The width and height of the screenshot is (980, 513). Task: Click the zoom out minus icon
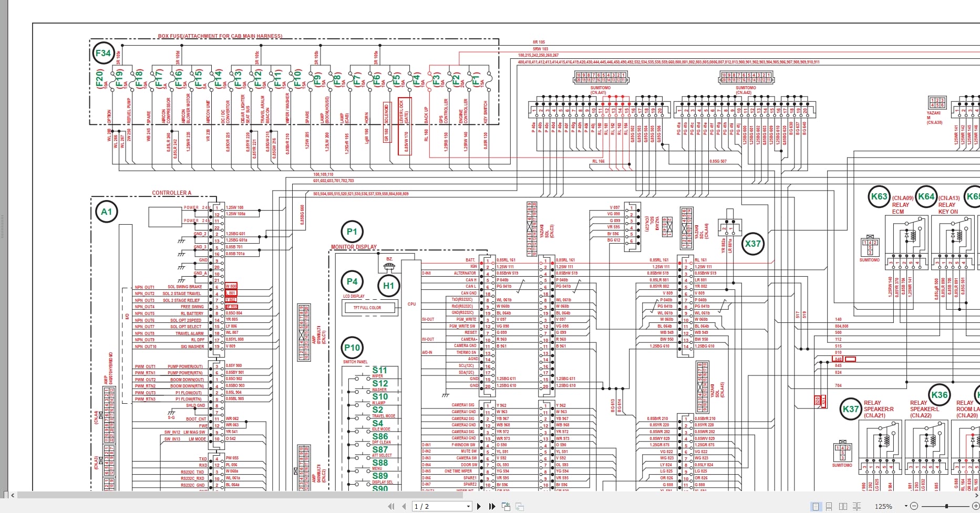click(914, 506)
